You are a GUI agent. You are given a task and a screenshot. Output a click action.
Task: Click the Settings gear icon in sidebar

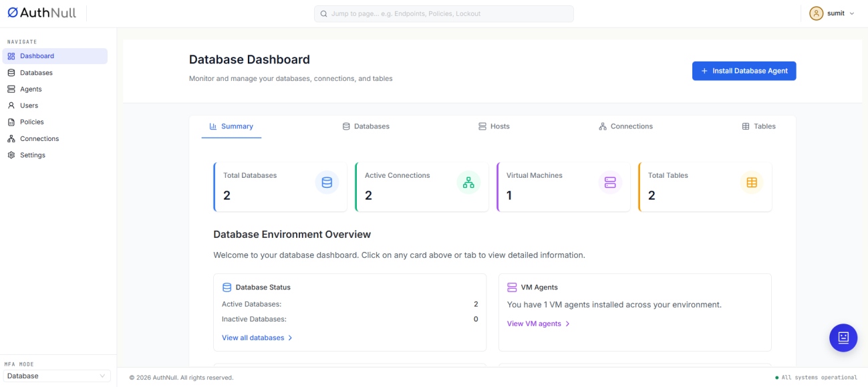coord(11,155)
